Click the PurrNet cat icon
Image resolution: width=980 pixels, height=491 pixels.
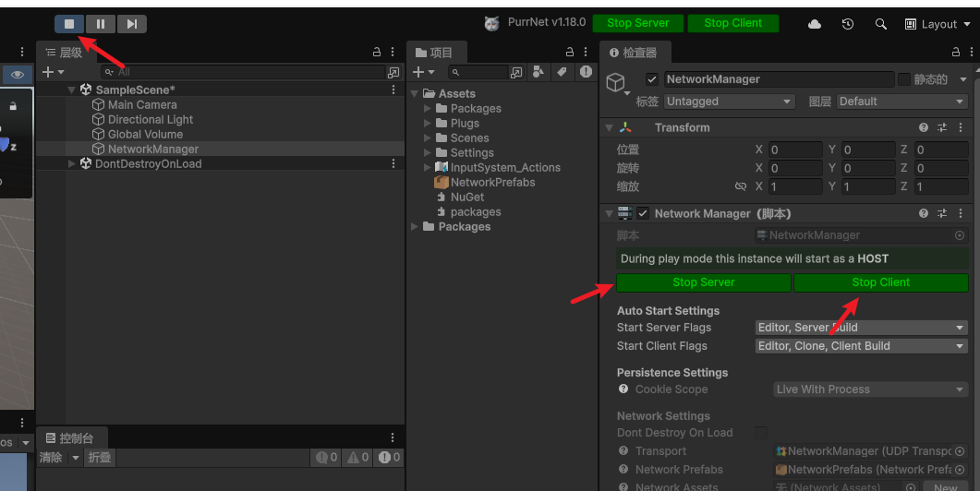click(492, 24)
